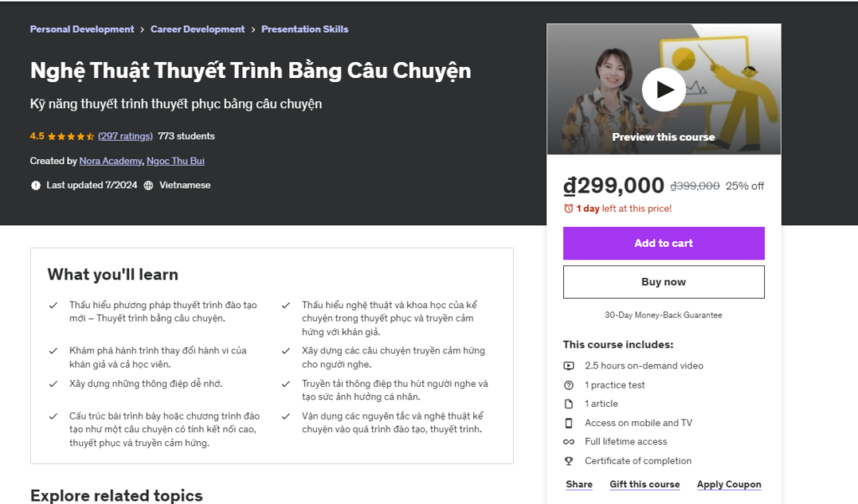Viewport: 858px width, 504px height.
Task: Play the course preview video
Action: coord(664,90)
